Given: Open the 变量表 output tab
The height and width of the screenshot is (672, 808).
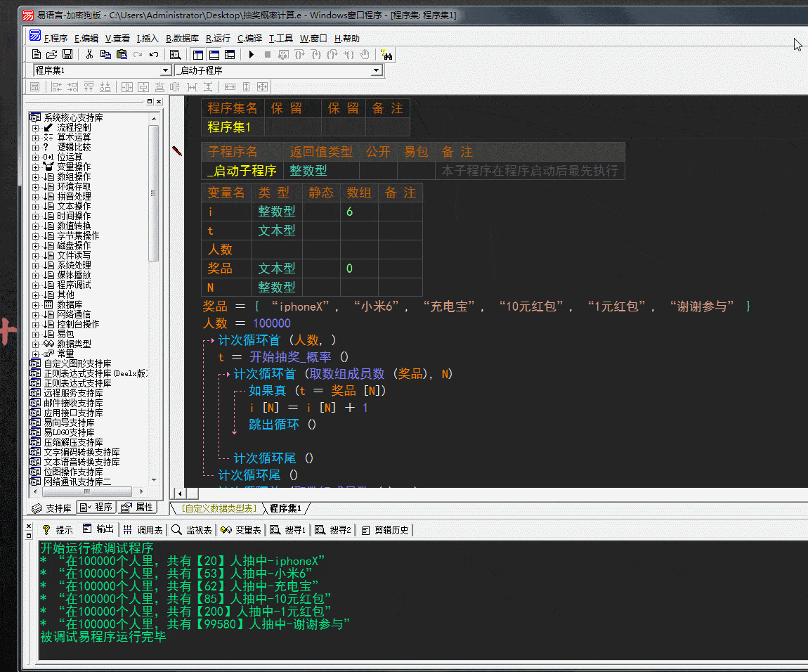Looking at the screenshot, I should tap(241, 530).
